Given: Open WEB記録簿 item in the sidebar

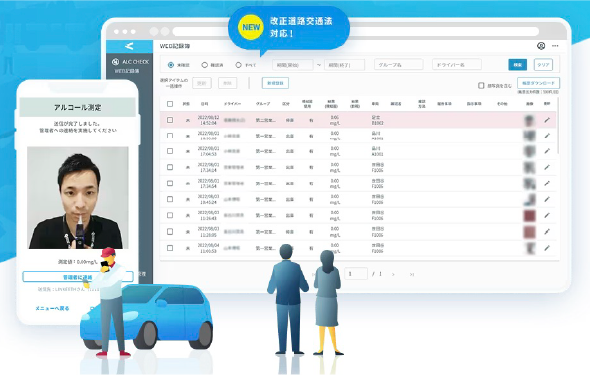Looking at the screenshot, I should pyautogui.click(x=126, y=71).
